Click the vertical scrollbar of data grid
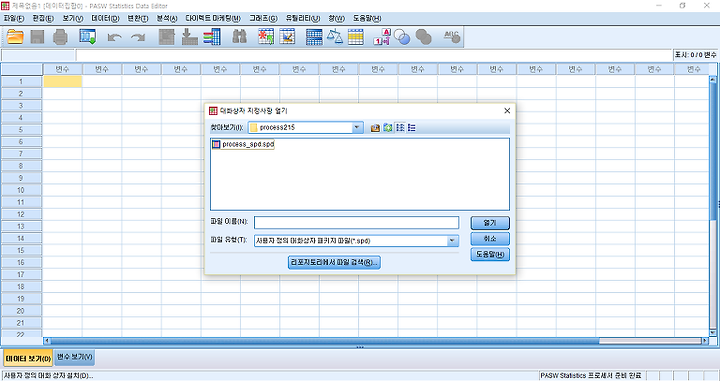The width and height of the screenshot is (720, 381). 713,207
